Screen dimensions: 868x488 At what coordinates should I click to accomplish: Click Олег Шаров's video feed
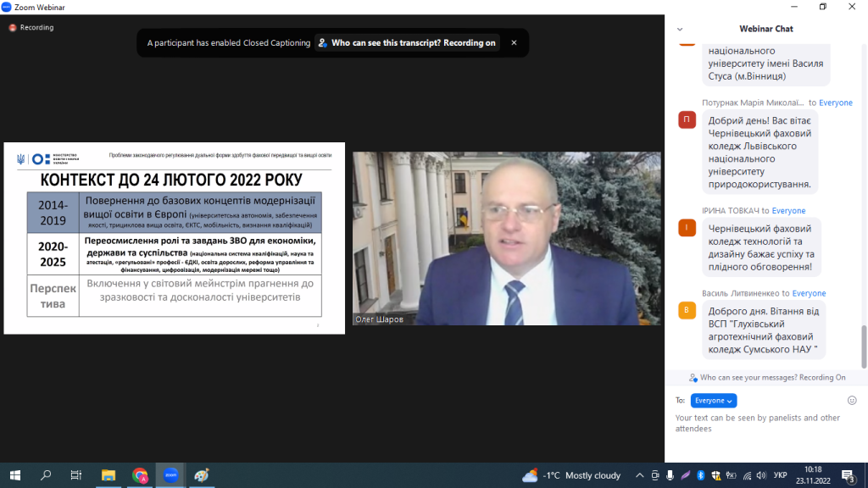[506, 238]
